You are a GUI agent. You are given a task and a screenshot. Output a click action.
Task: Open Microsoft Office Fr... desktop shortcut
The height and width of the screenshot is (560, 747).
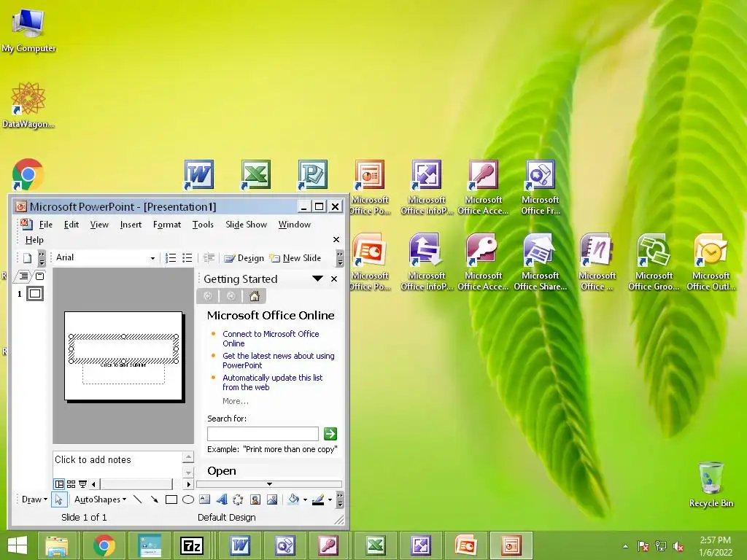tap(541, 187)
